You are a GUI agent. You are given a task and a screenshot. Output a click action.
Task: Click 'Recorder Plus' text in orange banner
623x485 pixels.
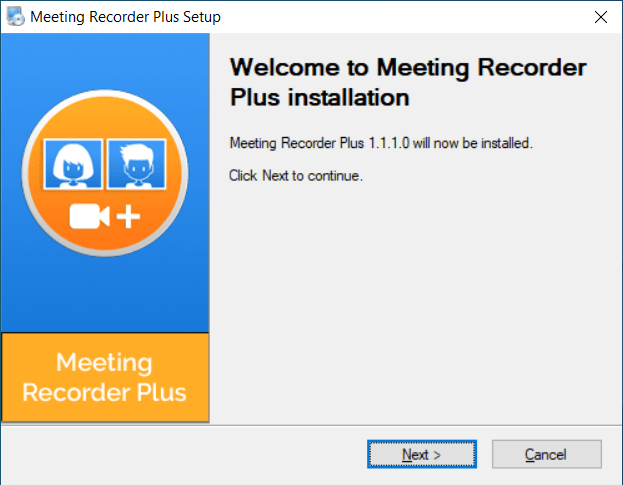[104, 392]
